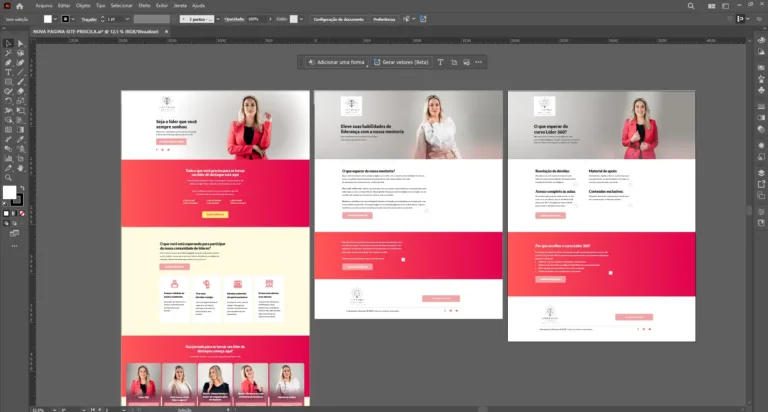Click Adicionar uma forma button
This screenshot has width=768, height=412.
click(336, 62)
